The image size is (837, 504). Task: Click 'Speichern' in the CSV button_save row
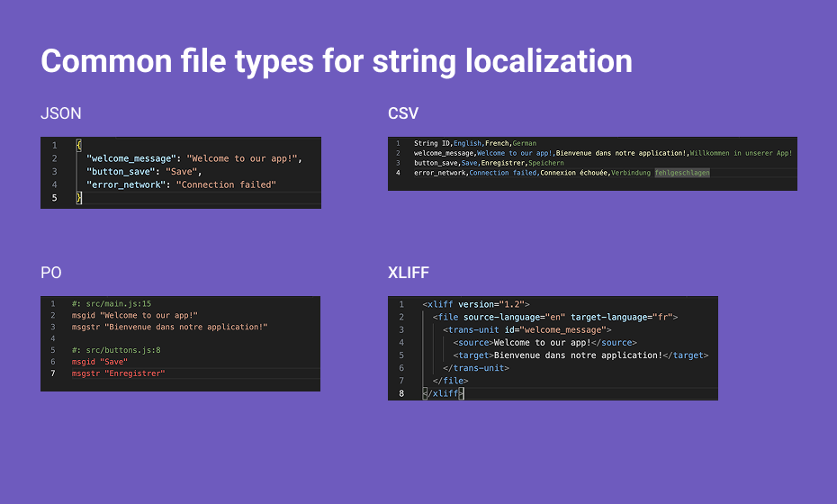pos(546,163)
